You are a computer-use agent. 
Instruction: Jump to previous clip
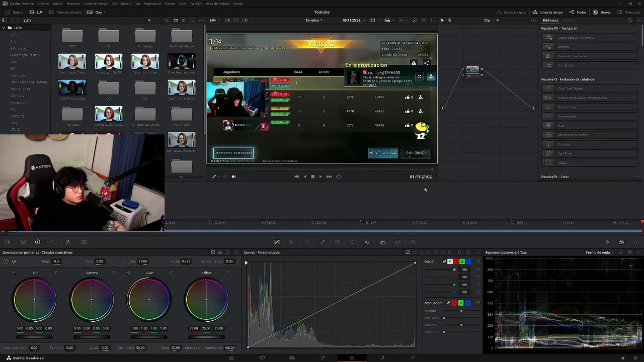pos(296,176)
